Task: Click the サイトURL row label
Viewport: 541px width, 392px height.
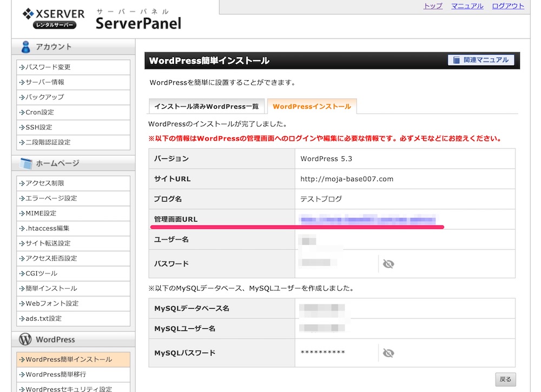Action: coord(172,179)
